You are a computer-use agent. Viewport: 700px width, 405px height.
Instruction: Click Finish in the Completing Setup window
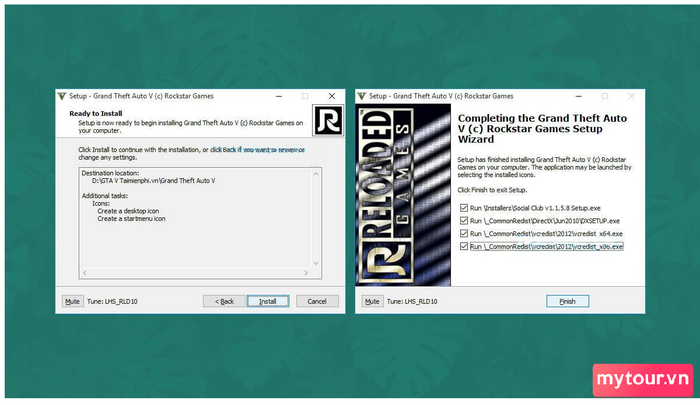click(x=567, y=301)
